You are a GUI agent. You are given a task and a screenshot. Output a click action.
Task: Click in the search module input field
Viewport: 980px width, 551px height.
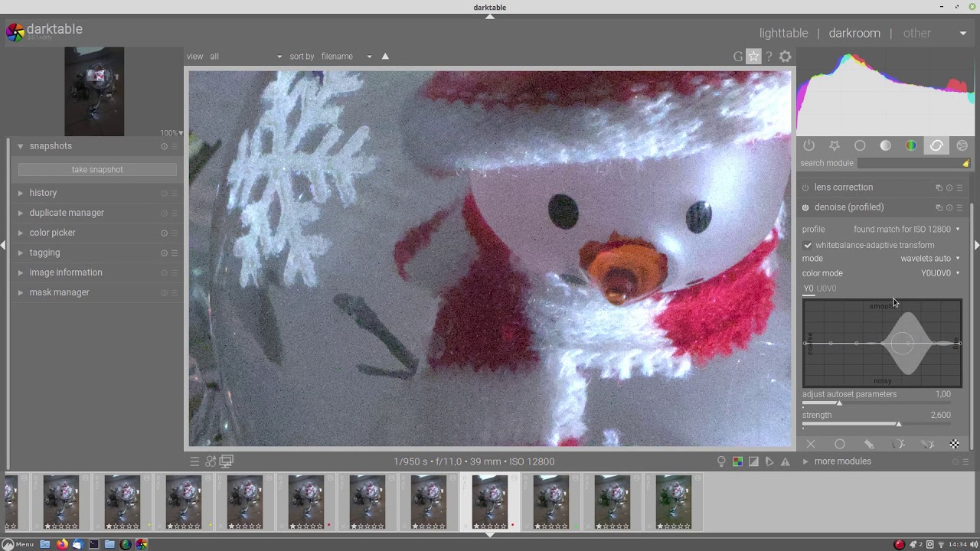click(908, 163)
